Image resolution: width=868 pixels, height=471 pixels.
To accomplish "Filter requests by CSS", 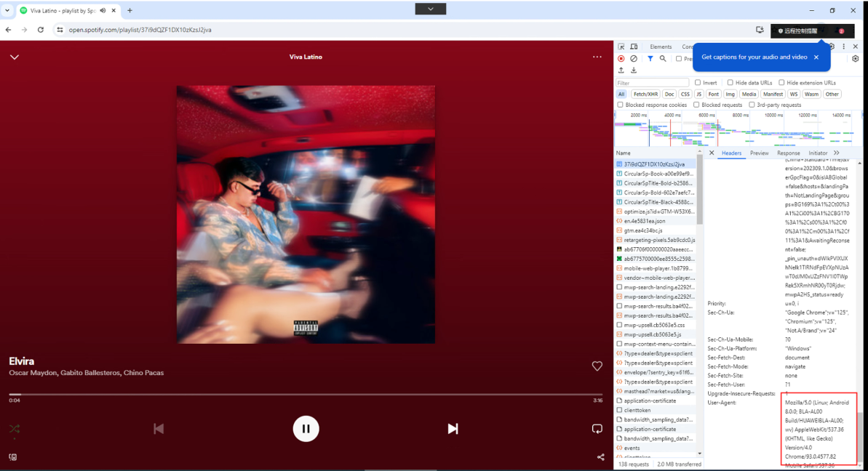I will point(685,94).
